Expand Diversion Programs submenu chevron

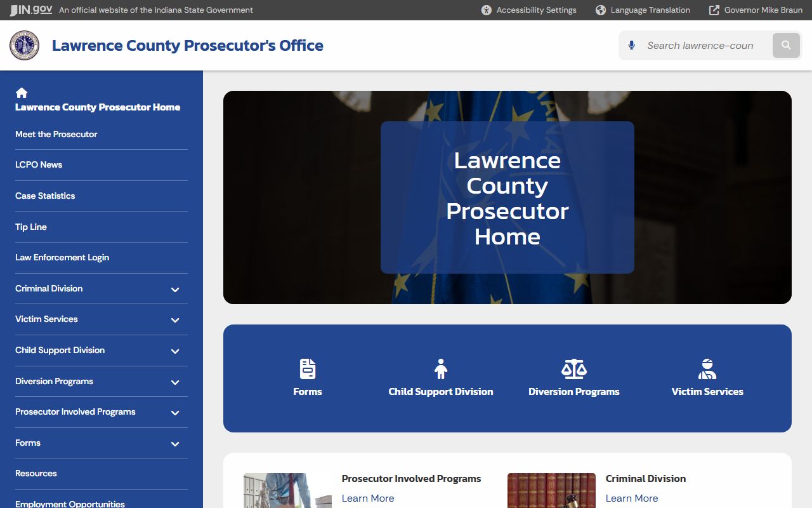175,382
